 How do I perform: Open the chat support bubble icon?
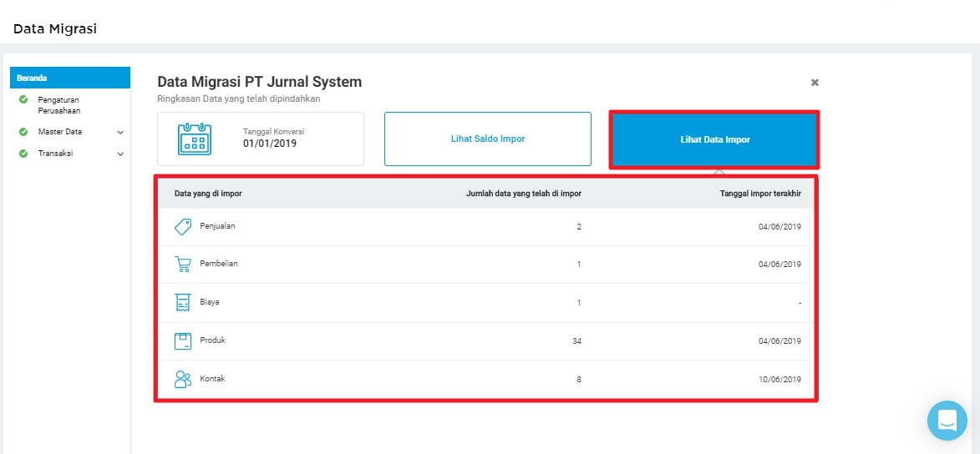click(x=947, y=421)
